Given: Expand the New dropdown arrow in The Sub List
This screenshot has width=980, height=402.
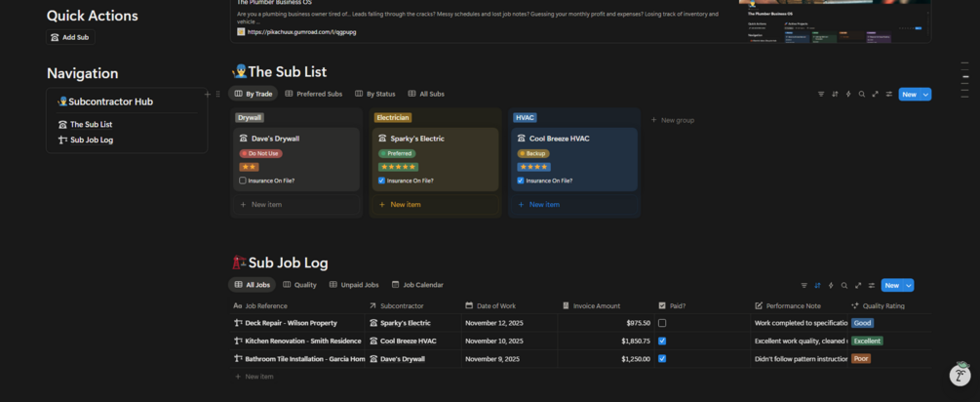Looking at the screenshot, I should tap(926, 95).
